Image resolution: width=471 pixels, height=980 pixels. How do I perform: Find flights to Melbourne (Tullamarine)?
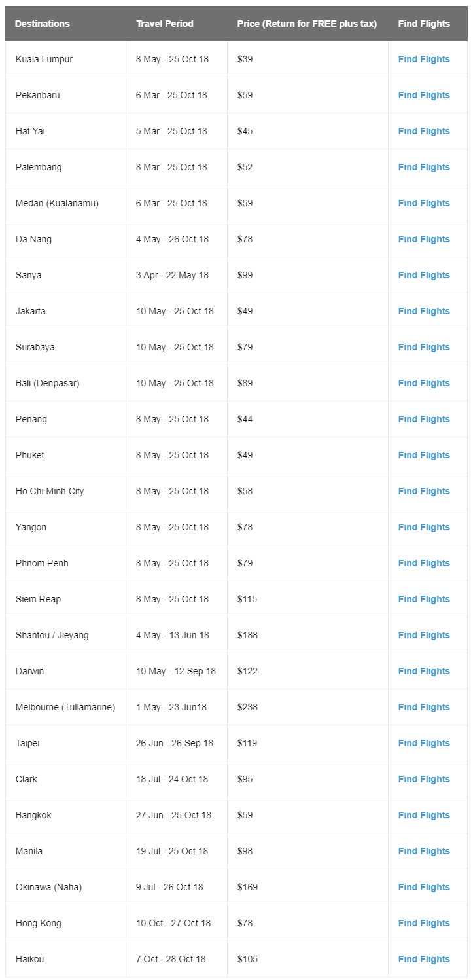point(424,707)
